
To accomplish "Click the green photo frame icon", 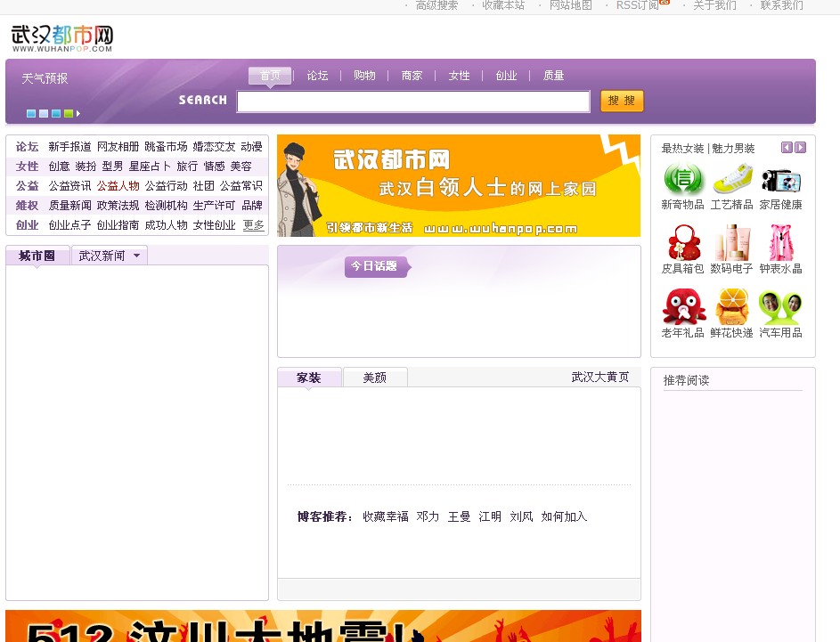I will (780, 306).
